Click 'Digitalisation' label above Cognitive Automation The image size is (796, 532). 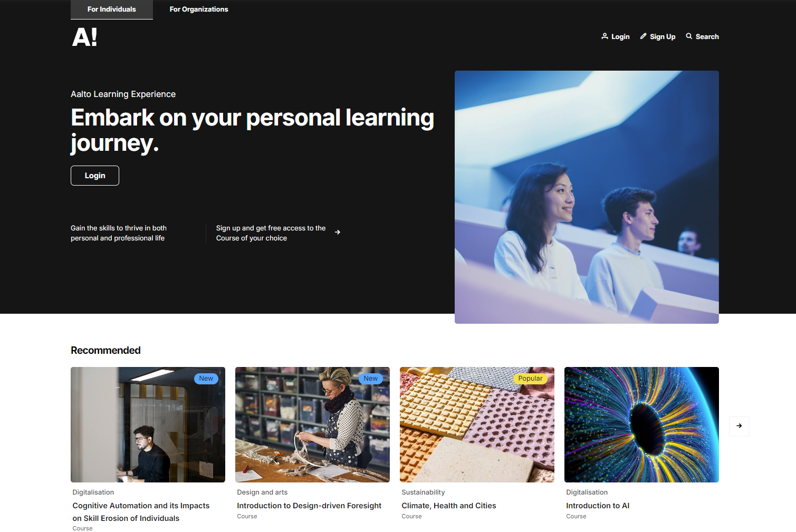(x=93, y=492)
